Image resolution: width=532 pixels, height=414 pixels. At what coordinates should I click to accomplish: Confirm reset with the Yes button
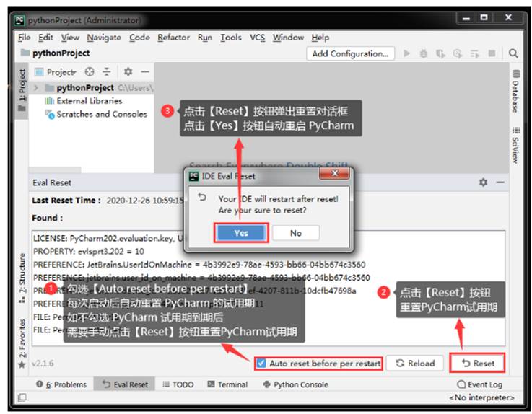click(x=241, y=233)
